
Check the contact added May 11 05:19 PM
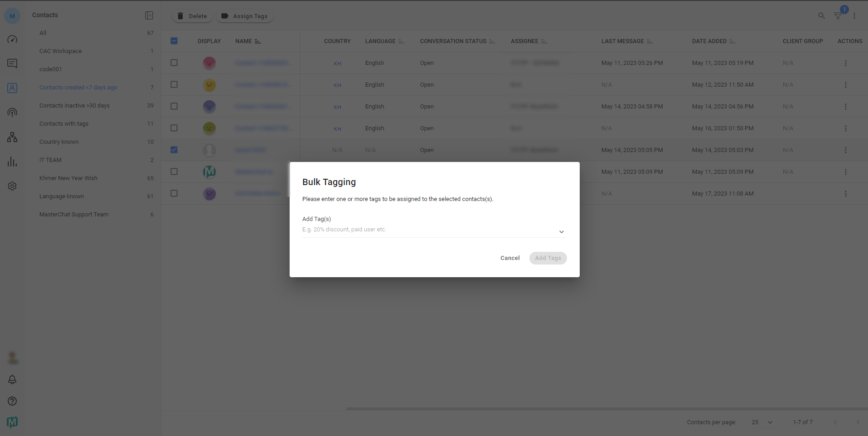[174, 63]
